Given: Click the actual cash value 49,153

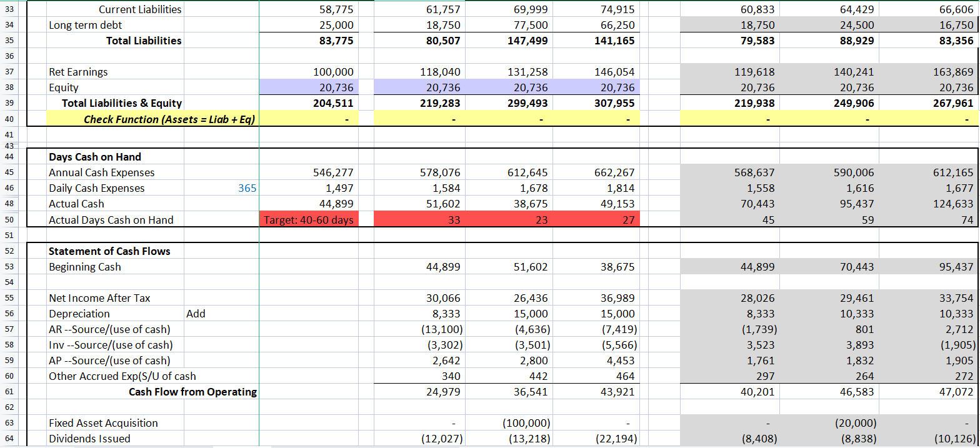Looking at the screenshot, I should coord(617,204).
